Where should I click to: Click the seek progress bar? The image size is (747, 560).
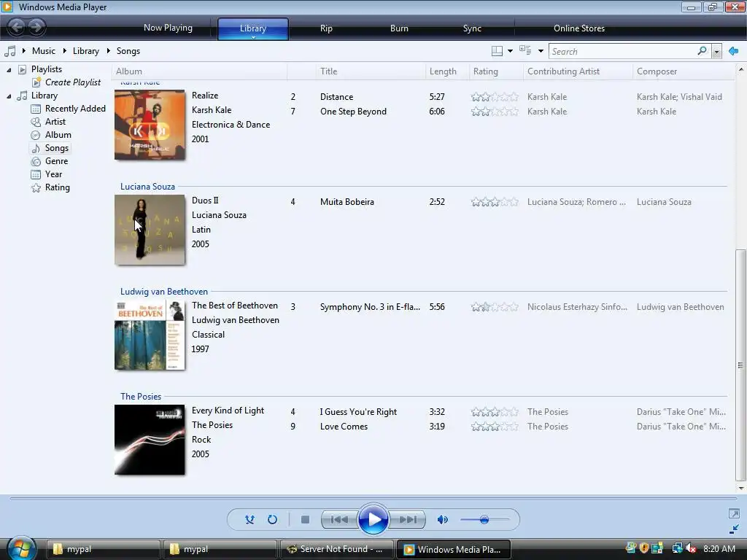pos(373,499)
